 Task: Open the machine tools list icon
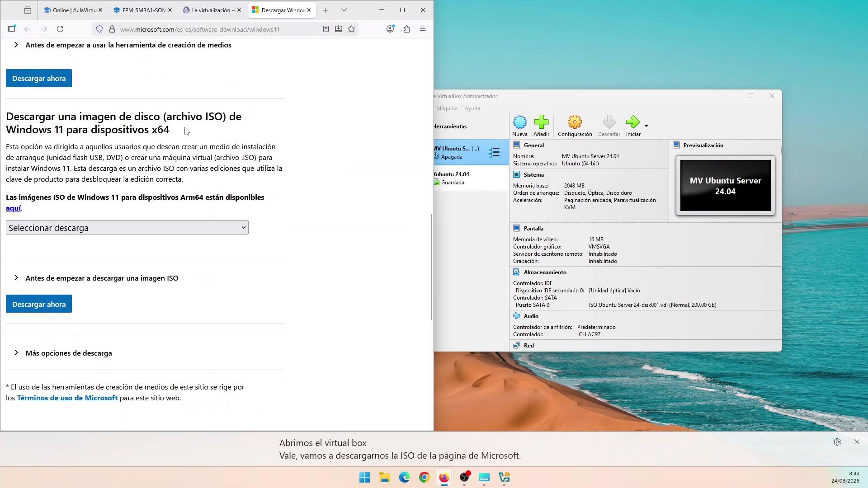pyautogui.click(x=494, y=152)
